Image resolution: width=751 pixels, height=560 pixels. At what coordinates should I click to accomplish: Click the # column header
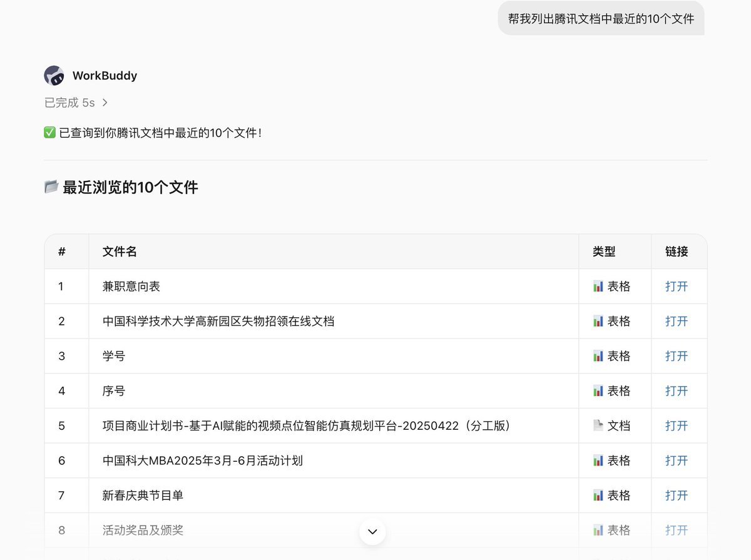coord(61,252)
